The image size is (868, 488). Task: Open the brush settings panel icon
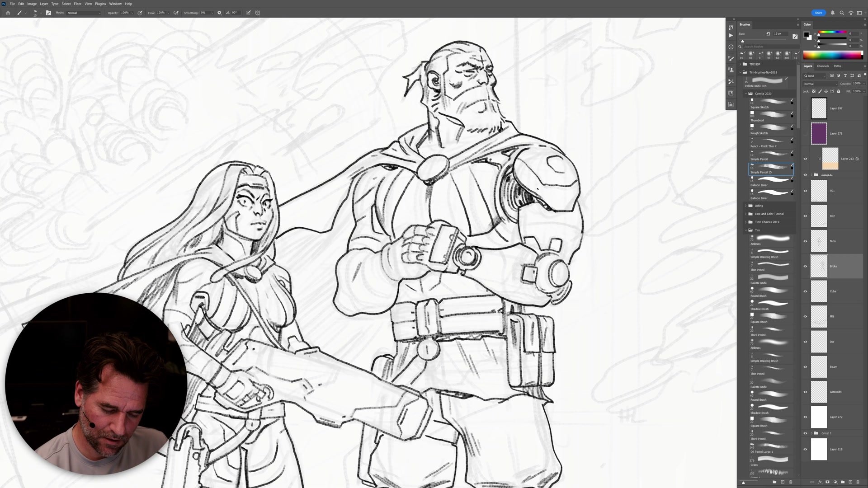pos(48,13)
